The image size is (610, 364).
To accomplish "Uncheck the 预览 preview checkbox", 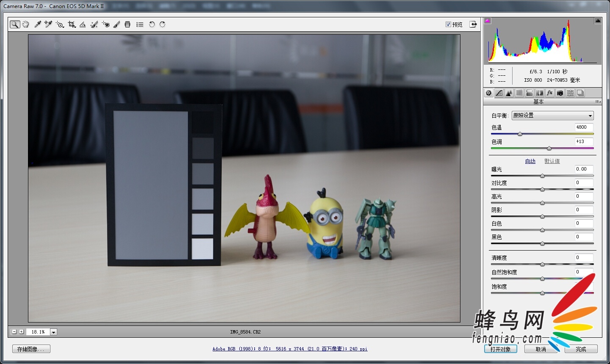I will (448, 25).
